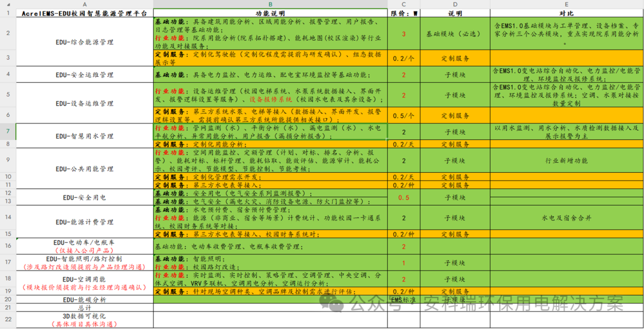The height and width of the screenshot is (329, 644).
Task: Click the 0.2/个 price cell
Action: (404, 58)
